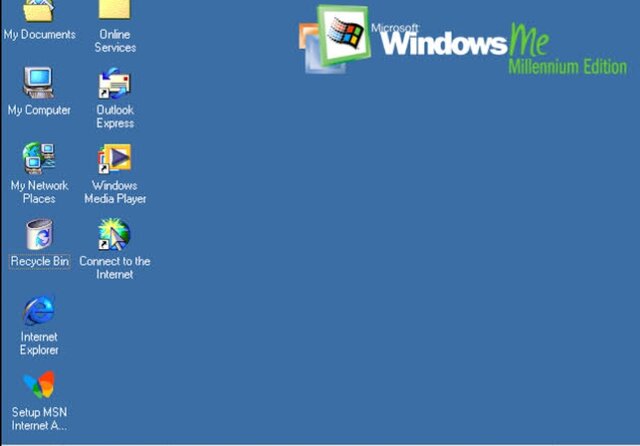Image resolution: width=640 pixels, height=446 pixels.
Task: Click the "Recycle Bin" label text
Action: click(40, 261)
